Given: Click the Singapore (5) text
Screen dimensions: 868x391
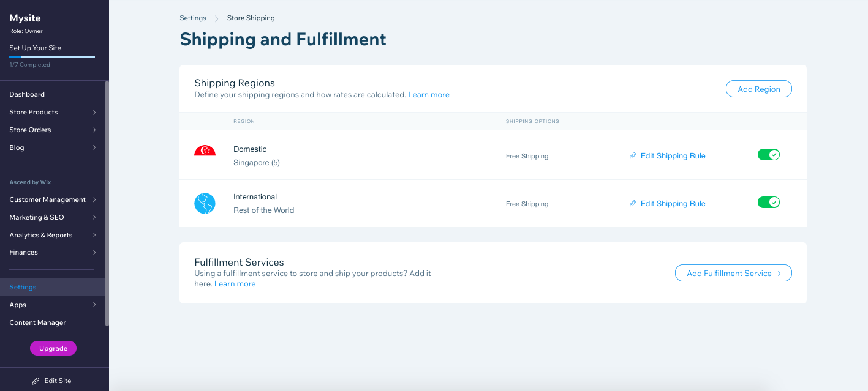Looking at the screenshot, I should coord(257,163).
